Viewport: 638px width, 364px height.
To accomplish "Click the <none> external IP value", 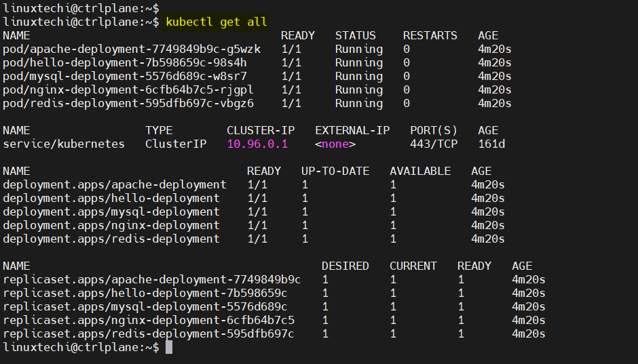I will click(x=335, y=144).
